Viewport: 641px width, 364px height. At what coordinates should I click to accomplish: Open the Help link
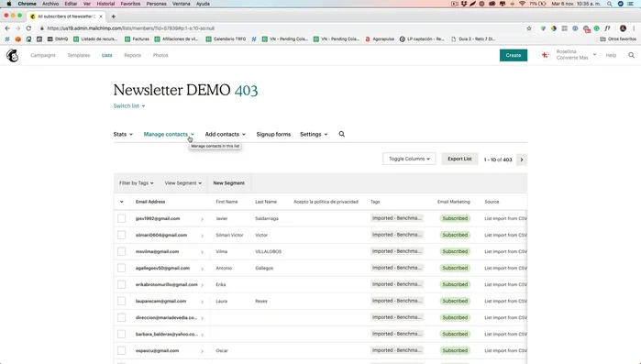click(x=611, y=55)
